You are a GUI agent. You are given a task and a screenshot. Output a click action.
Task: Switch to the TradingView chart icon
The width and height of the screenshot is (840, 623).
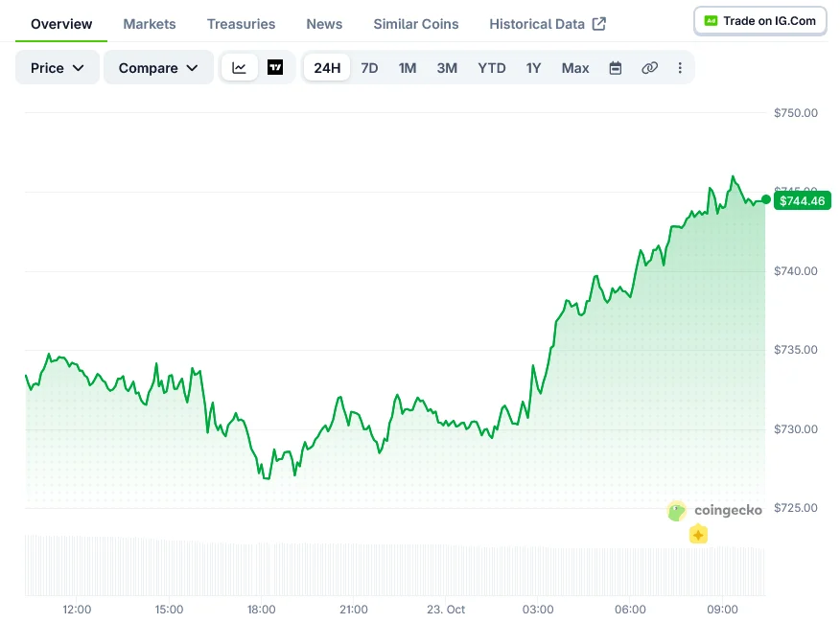tap(275, 68)
